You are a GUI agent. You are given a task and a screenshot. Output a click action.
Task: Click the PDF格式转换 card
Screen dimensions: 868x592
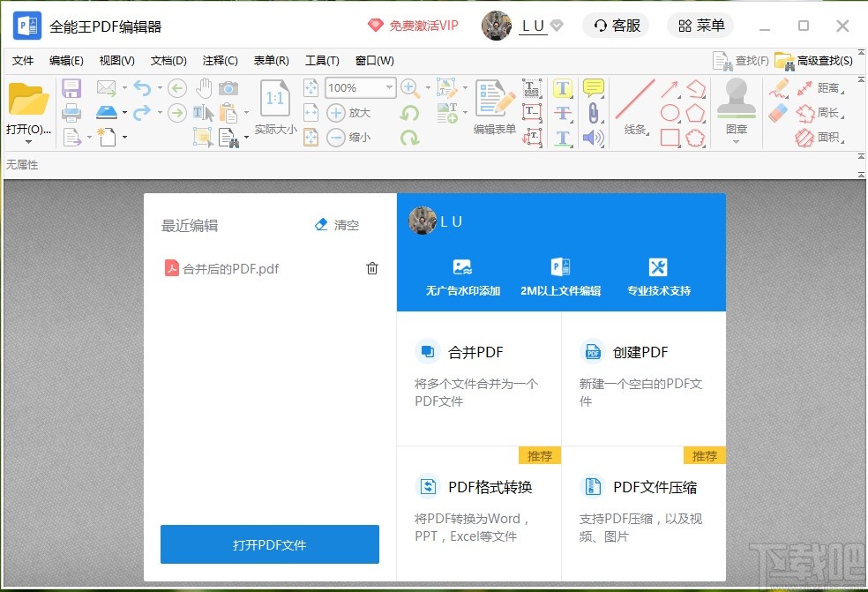[x=479, y=513]
